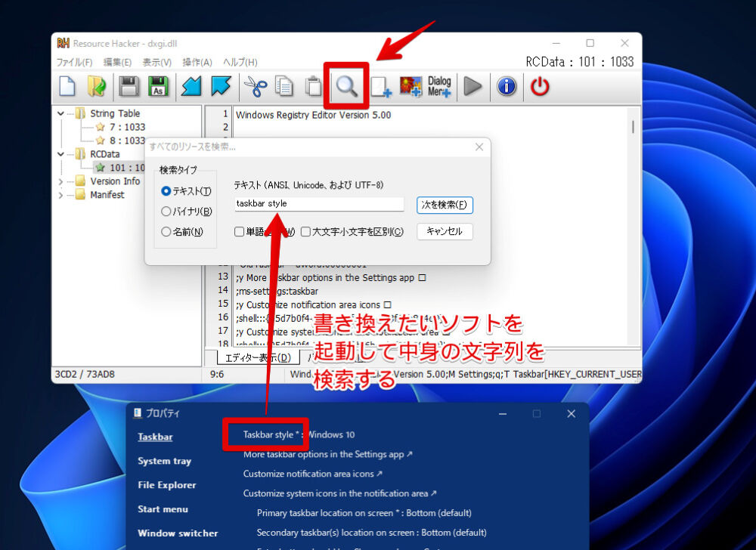
Task: Click the Resource Hacker RH title icon
Action: [x=64, y=43]
